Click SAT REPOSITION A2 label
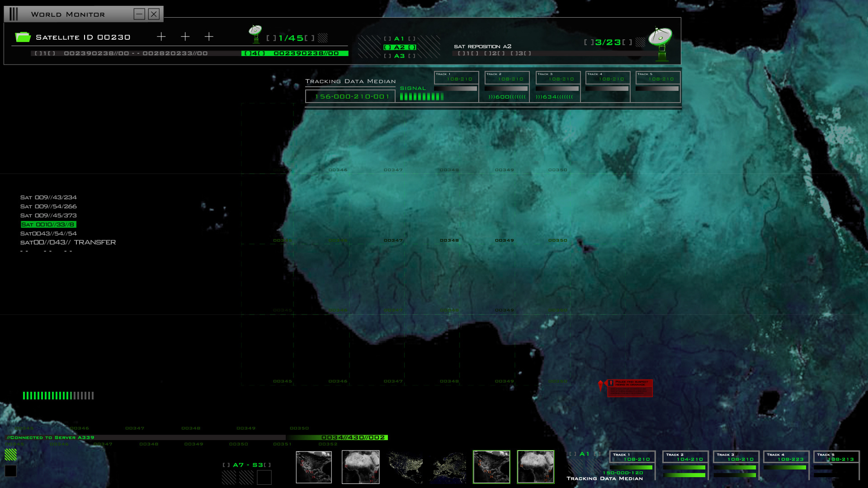This screenshot has width=868, height=488. [482, 47]
